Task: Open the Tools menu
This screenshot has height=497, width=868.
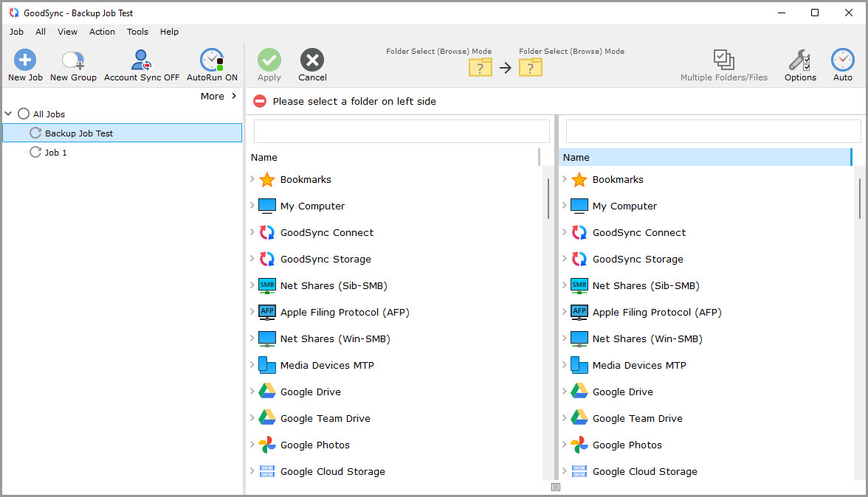Action: (x=137, y=32)
